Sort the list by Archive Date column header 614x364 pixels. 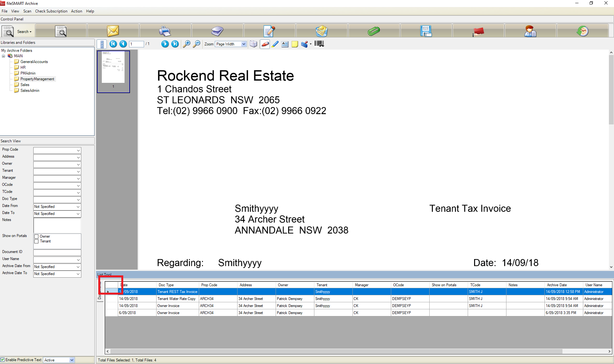click(564, 285)
